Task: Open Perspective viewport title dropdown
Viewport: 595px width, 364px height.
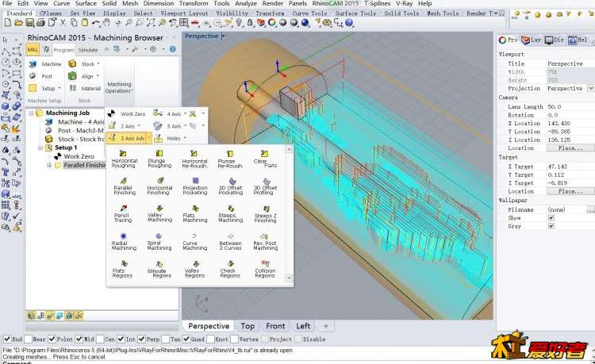Action: click(223, 36)
